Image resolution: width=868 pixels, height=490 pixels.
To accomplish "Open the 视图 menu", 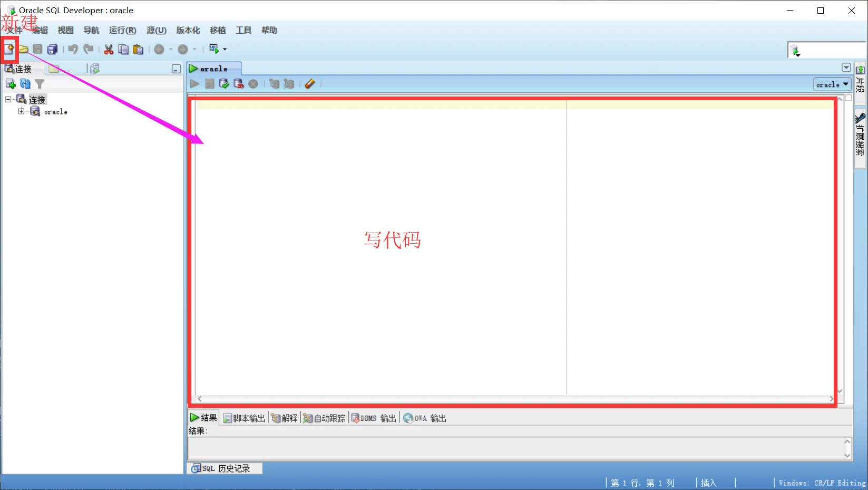I will [x=66, y=30].
